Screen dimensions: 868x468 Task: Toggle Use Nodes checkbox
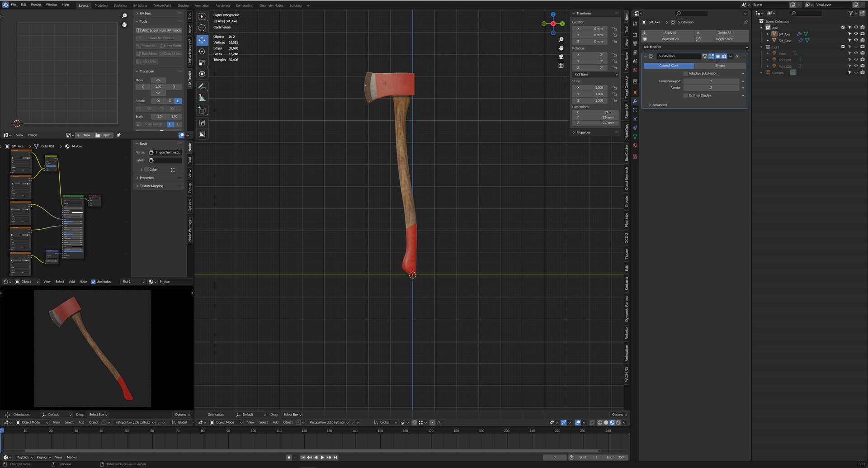coord(93,282)
